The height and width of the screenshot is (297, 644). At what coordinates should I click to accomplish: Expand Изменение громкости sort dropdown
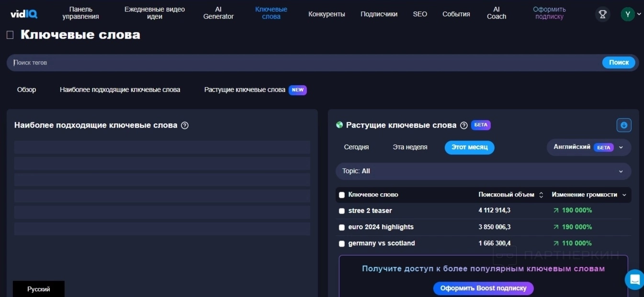(624, 195)
